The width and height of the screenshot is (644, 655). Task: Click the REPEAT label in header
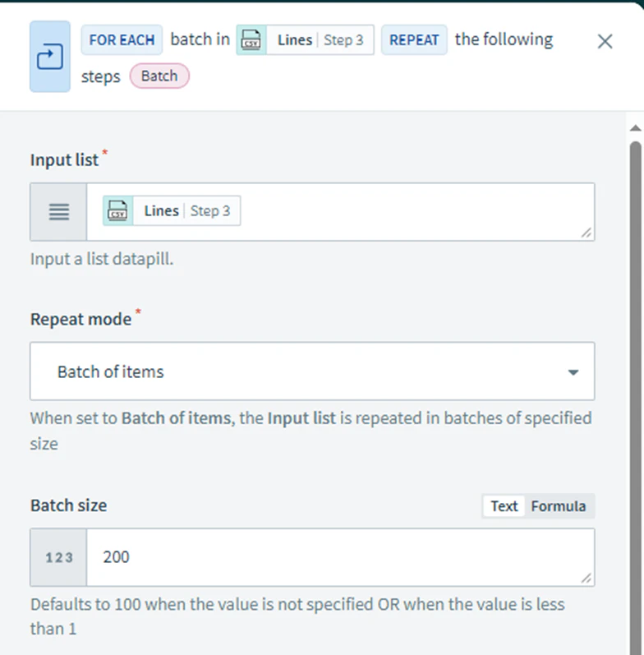pos(414,39)
